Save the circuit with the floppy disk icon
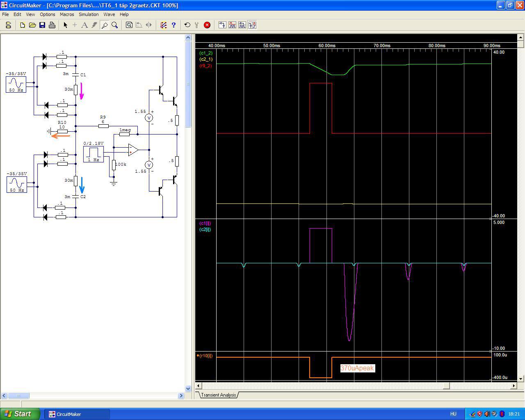 [42, 25]
